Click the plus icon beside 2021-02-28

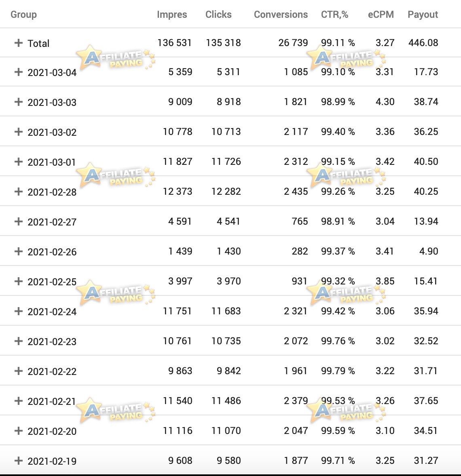(x=19, y=192)
